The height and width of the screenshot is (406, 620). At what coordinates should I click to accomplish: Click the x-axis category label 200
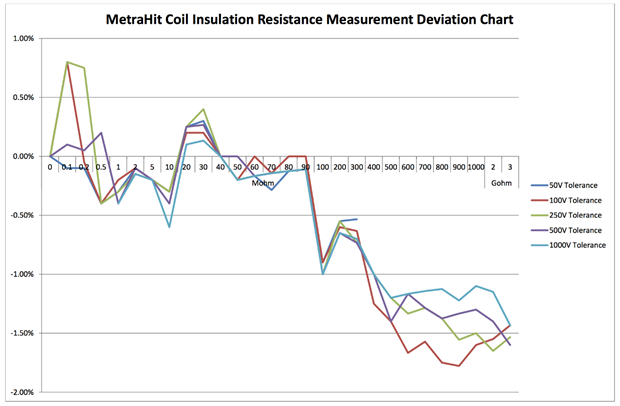point(340,167)
